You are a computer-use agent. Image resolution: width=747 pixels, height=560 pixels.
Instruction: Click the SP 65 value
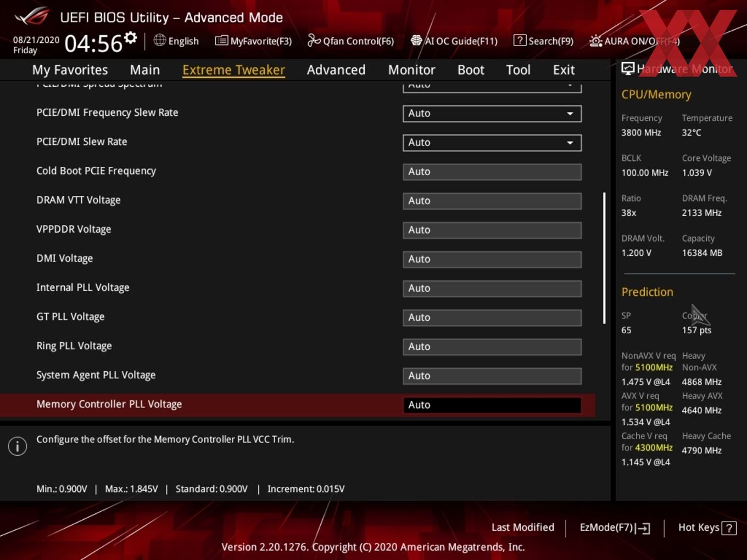pos(626,330)
